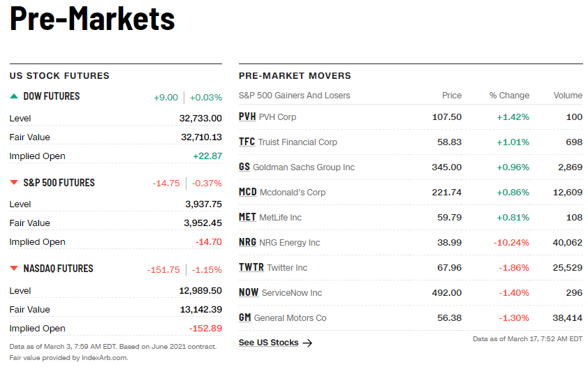Screen dimensions: 588x367
Task: Click the % Change column header
Action: coord(509,96)
